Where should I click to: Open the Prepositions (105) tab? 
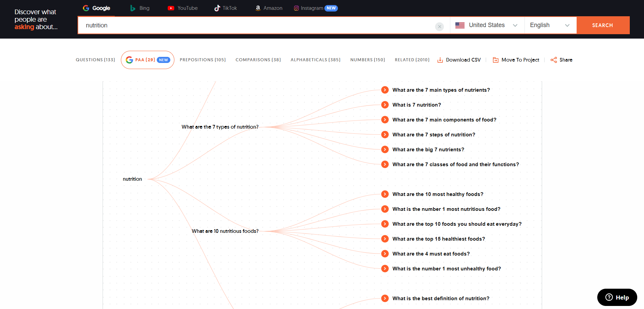[x=203, y=60]
